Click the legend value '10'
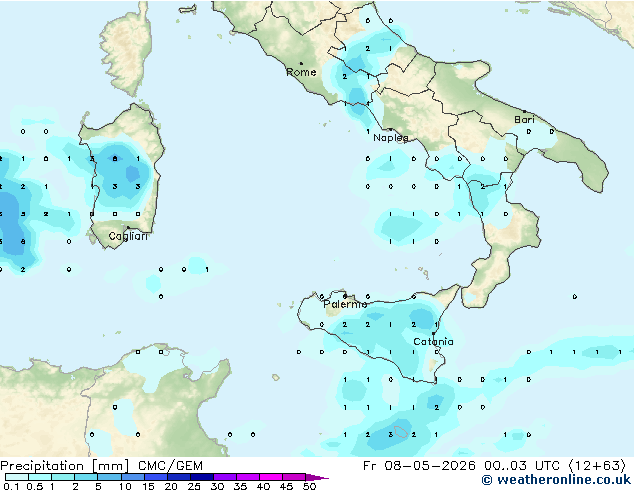This screenshot has height=490, width=634. 125,486
